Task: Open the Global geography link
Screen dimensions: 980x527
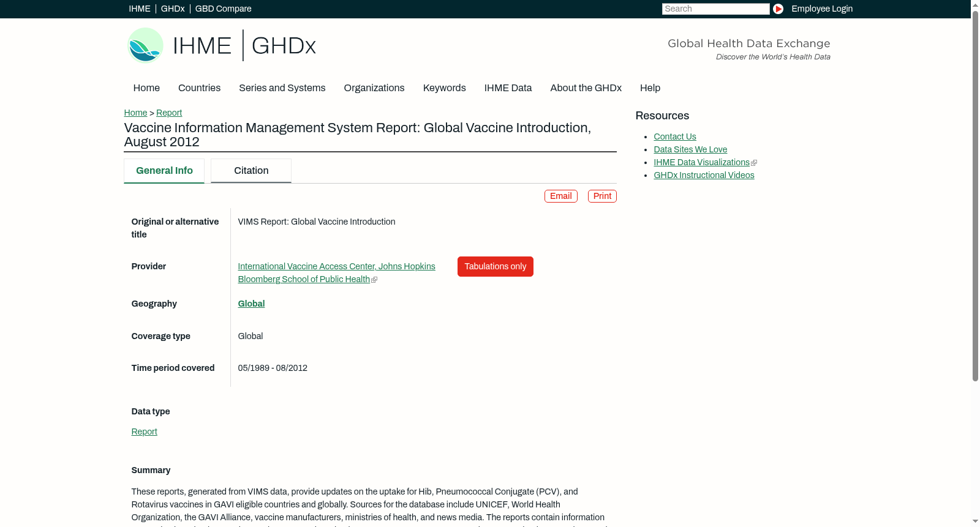Action: click(251, 304)
